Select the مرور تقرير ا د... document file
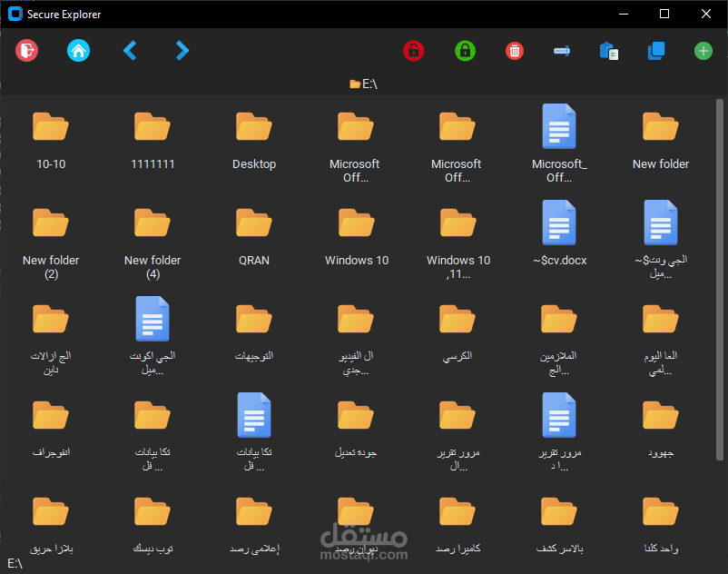This screenshot has width=728, height=574. point(559,432)
